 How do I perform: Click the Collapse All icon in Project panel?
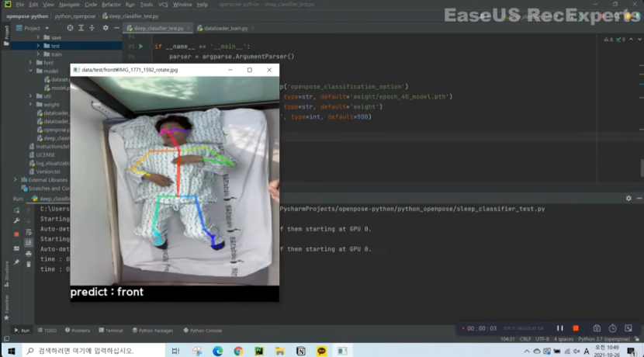[x=93, y=28]
